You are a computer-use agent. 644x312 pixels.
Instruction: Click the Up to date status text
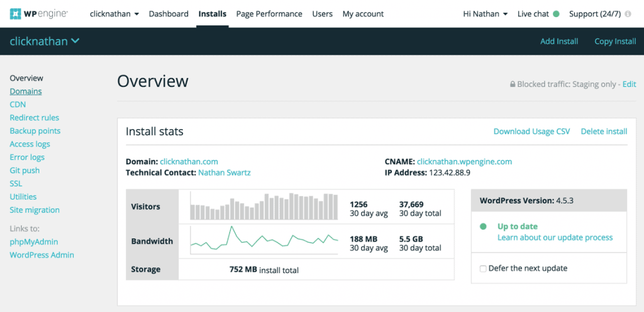pyautogui.click(x=518, y=226)
